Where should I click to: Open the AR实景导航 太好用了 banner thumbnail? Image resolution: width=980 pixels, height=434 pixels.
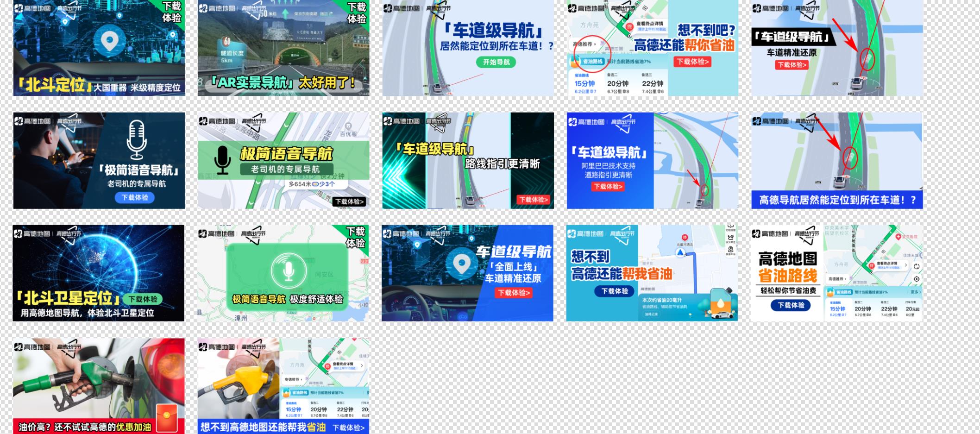[283, 48]
